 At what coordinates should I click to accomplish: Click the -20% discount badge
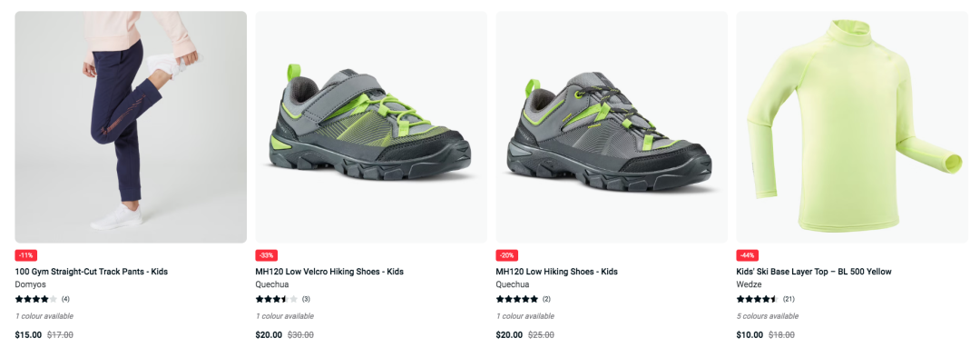[507, 255]
